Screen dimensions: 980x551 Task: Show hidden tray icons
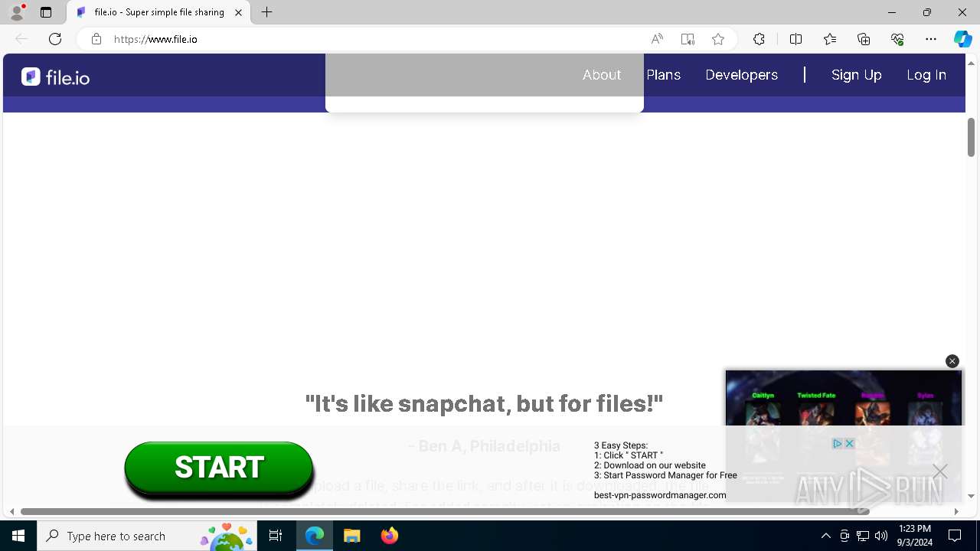point(825,536)
